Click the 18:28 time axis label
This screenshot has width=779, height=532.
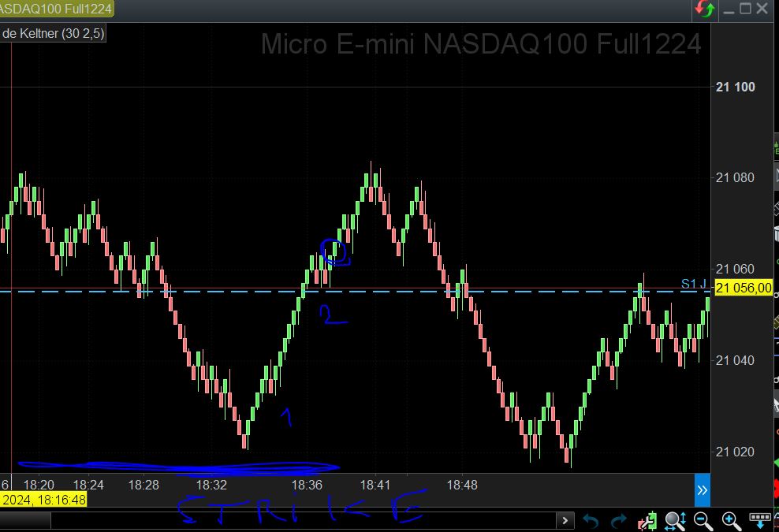point(143,485)
